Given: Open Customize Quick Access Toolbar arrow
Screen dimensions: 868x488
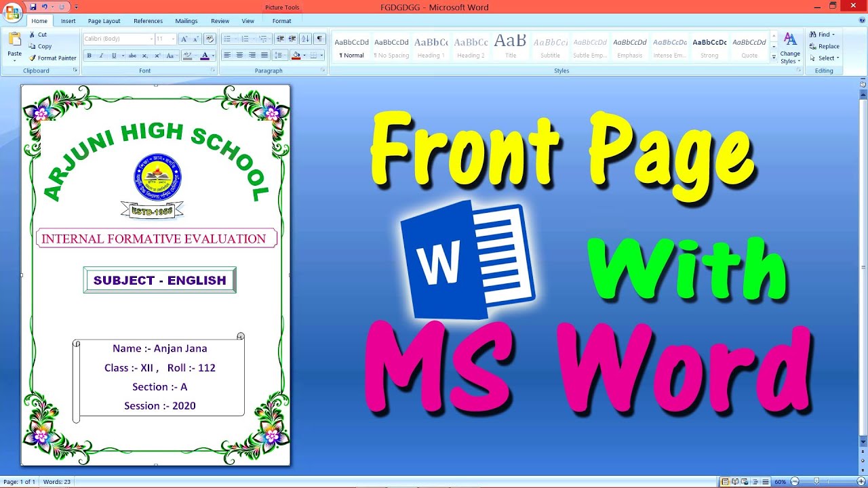Looking at the screenshot, I should point(77,7).
